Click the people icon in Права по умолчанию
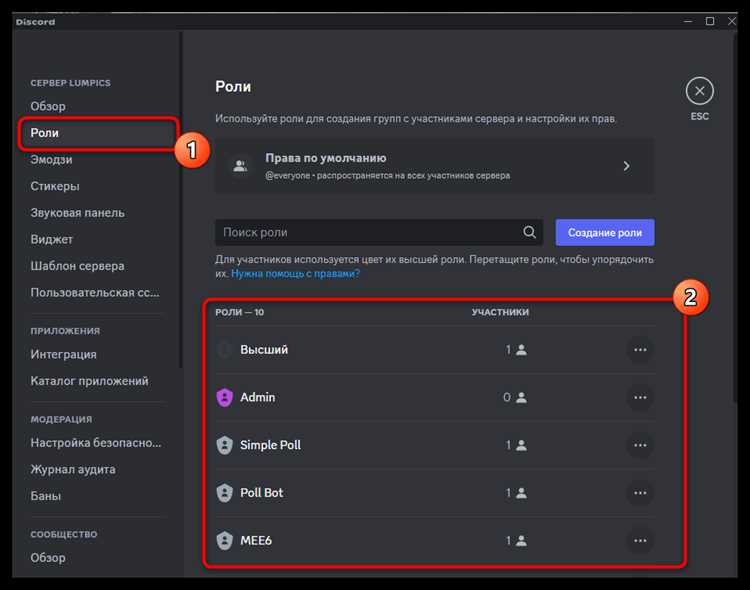 pyautogui.click(x=240, y=166)
